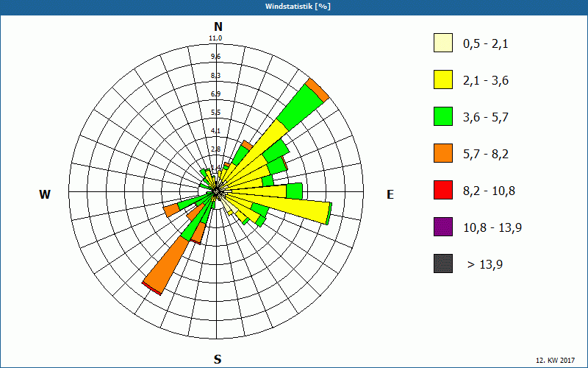
Task: Click the dark gray > 13,9 legend swatch
Action: click(443, 263)
